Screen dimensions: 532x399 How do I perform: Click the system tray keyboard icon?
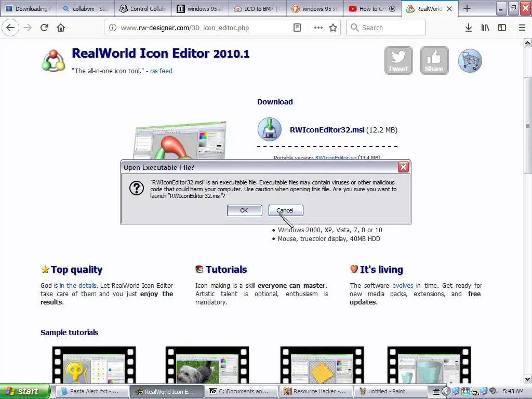click(436, 392)
